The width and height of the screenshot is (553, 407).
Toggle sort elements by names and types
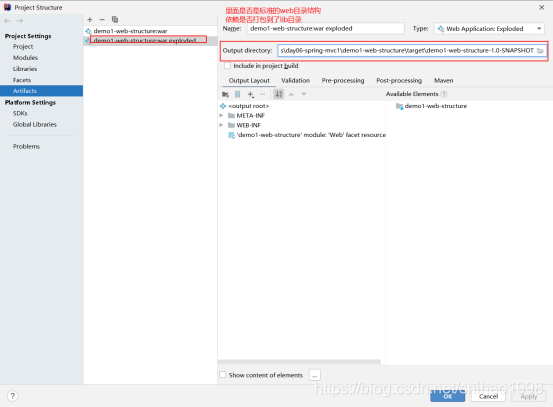click(279, 94)
